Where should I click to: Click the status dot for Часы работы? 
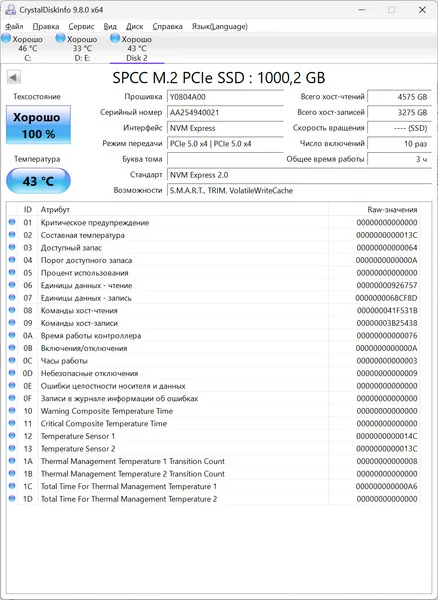coord(12,360)
